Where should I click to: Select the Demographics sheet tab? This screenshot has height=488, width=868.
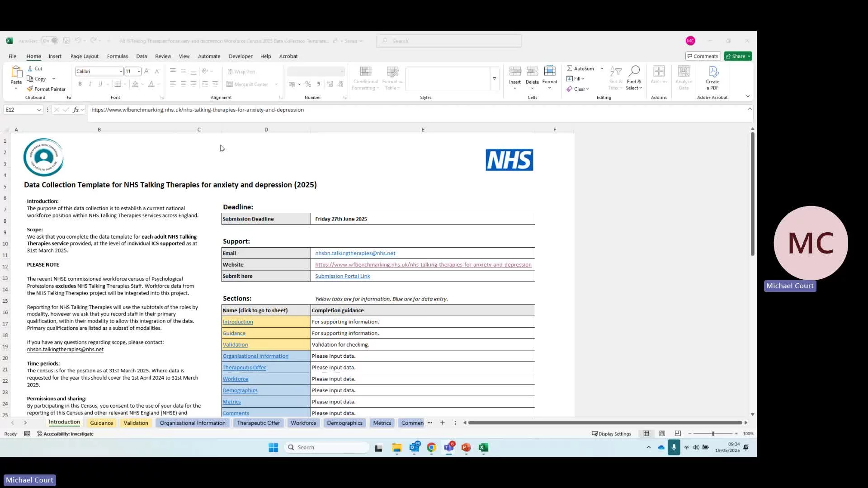pyautogui.click(x=344, y=423)
